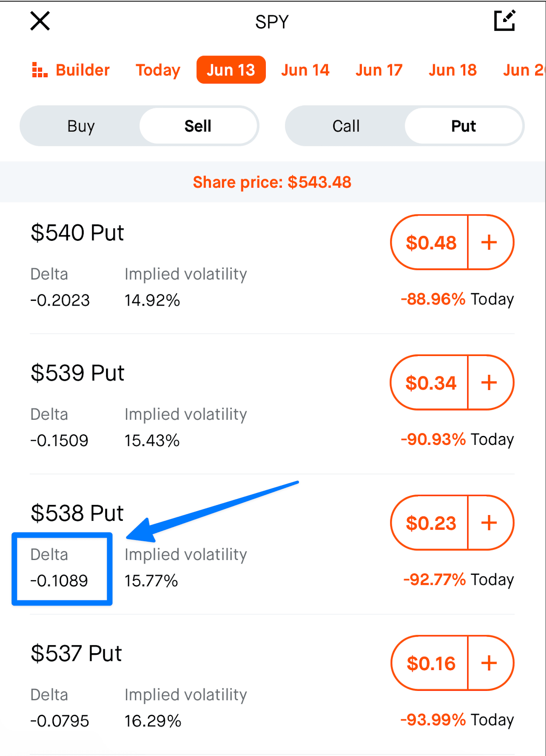Choose the Jun 17 expiration

coord(379,70)
